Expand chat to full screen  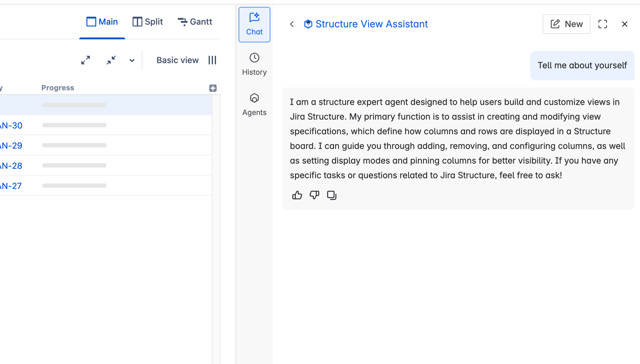coord(602,24)
